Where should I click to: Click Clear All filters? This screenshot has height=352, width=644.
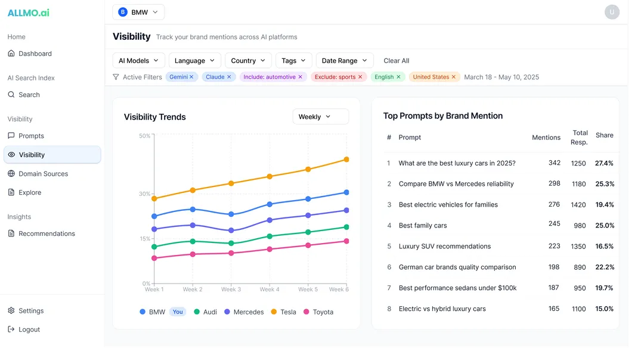tap(397, 61)
